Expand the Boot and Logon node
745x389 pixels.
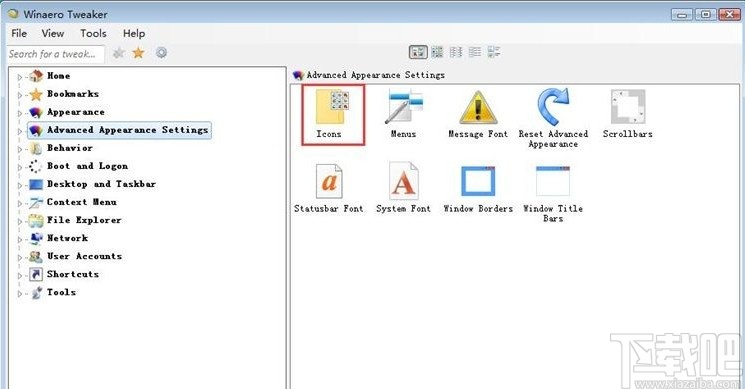(x=20, y=167)
